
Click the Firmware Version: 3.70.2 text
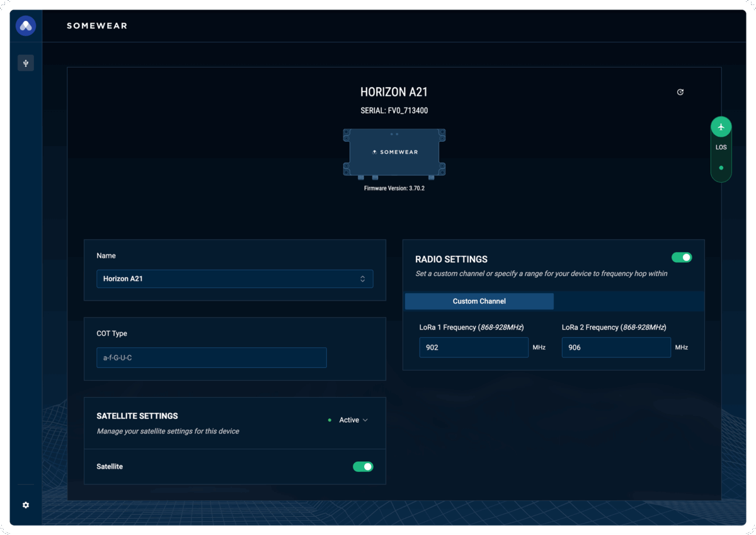tap(394, 188)
